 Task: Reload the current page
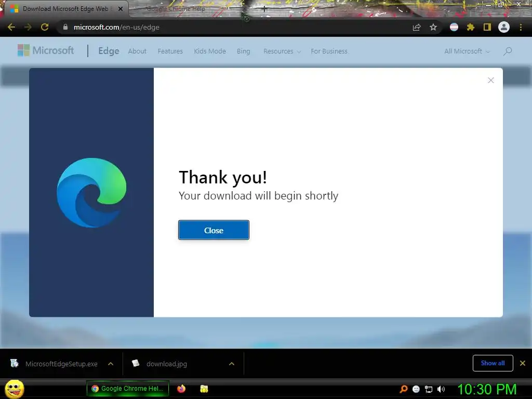[45, 27]
